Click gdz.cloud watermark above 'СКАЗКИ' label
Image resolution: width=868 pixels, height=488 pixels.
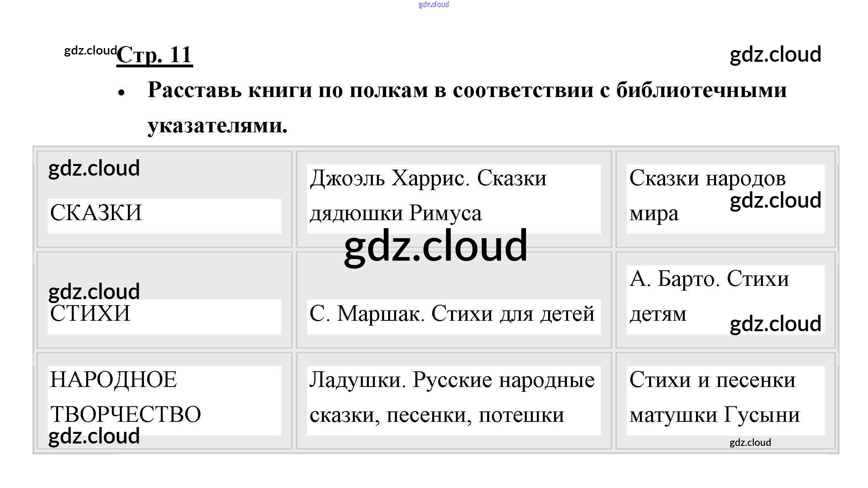tap(94, 168)
